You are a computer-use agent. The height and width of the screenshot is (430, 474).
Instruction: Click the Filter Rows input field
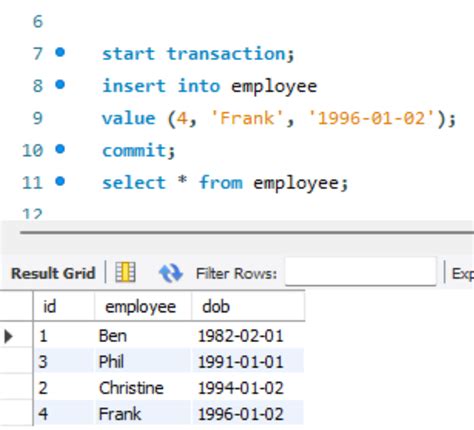click(x=361, y=272)
